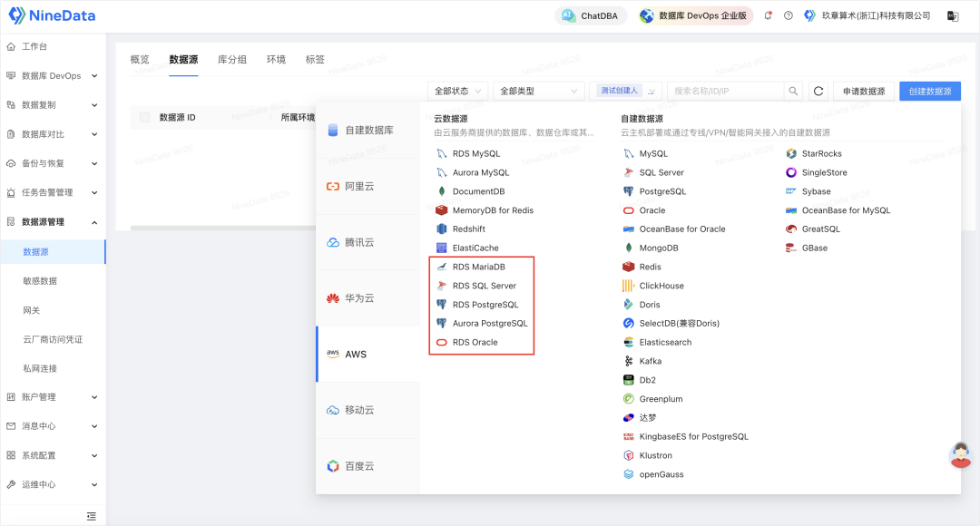Image resolution: width=980 pixels, height=526 pixels.
Task: Click the SingleStore icon
Action: click(791, 172)
